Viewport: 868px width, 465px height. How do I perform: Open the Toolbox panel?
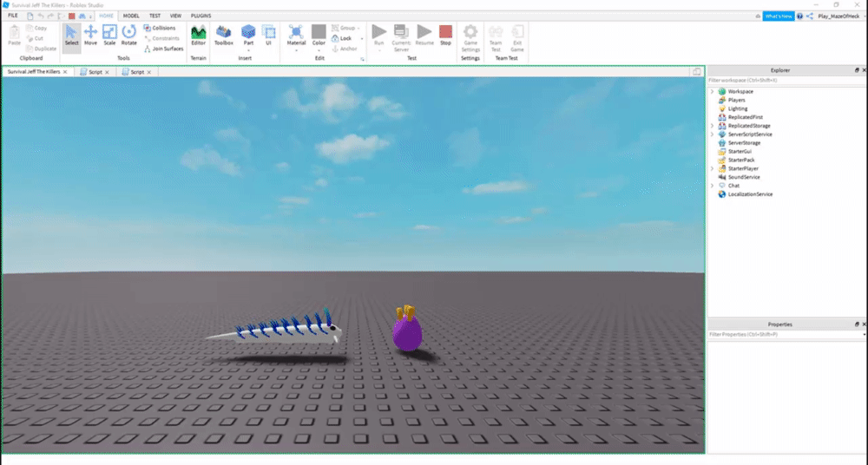(x=224, y=36)
